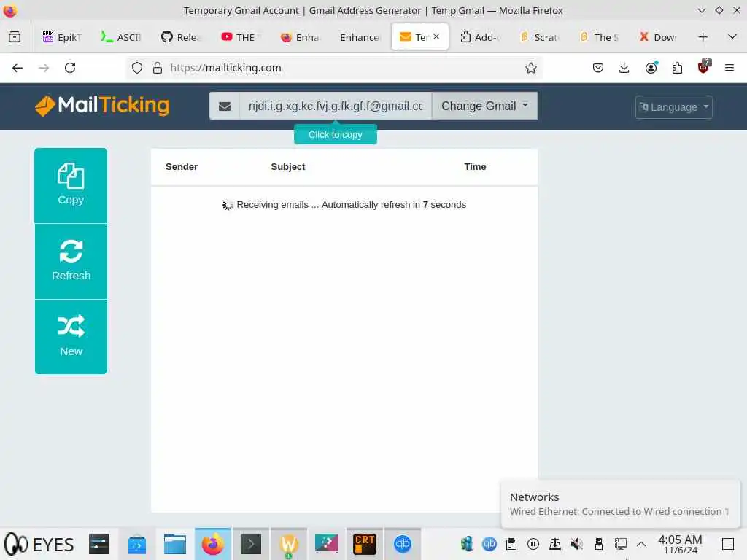
Task: Switch to the ASCII tab
Action: click(x=121, y=37)
